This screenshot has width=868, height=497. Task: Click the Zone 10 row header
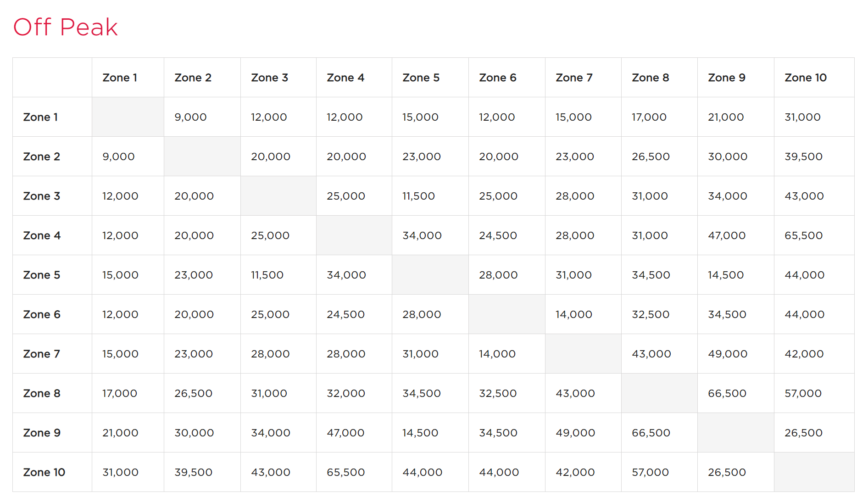(x=44, y=472)
